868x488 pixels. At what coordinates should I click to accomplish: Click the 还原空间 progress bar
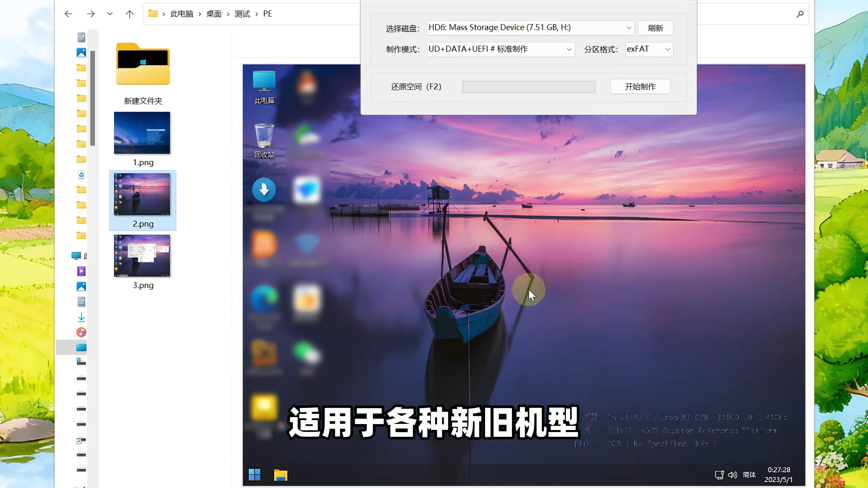(528, 87)
